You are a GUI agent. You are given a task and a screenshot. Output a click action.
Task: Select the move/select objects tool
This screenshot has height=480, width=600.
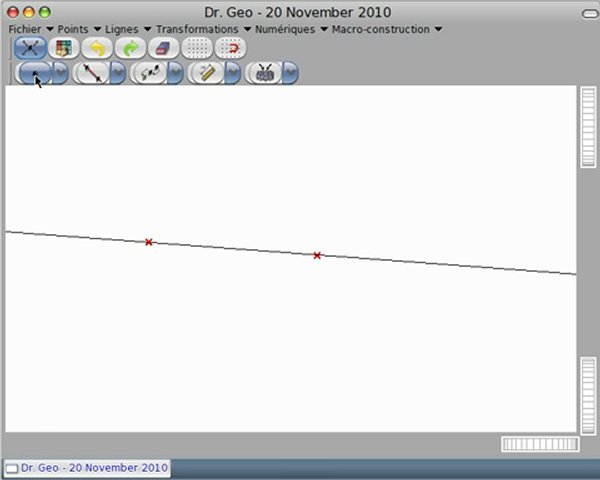[x=32, y=48]
